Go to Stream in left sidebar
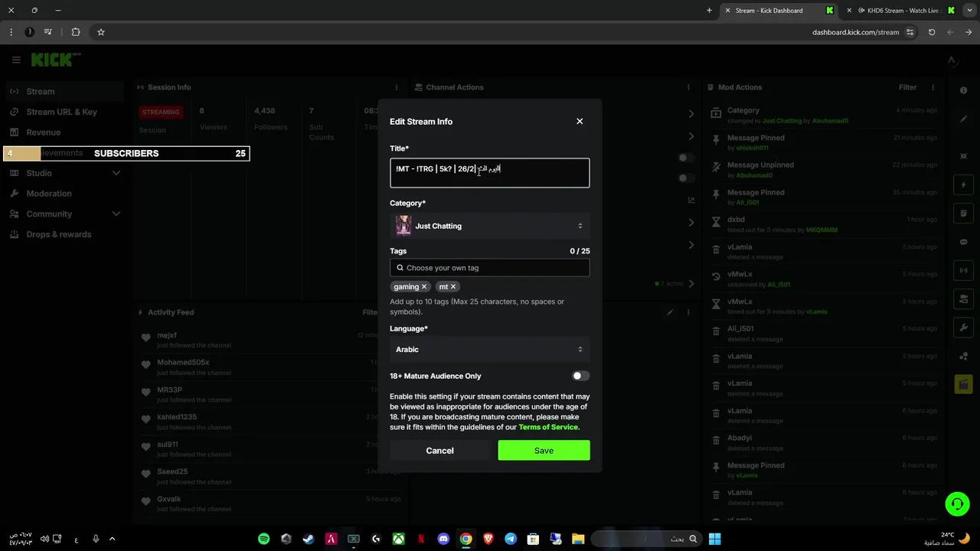The height and width of the screenshot is (551, 980). [64, 91]
